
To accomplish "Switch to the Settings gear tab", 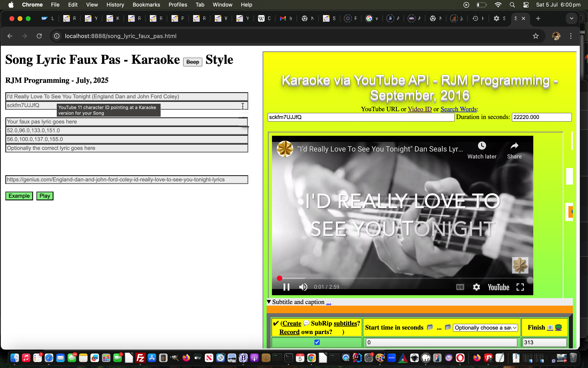I will pyautogui.click(x=500, y=18).
